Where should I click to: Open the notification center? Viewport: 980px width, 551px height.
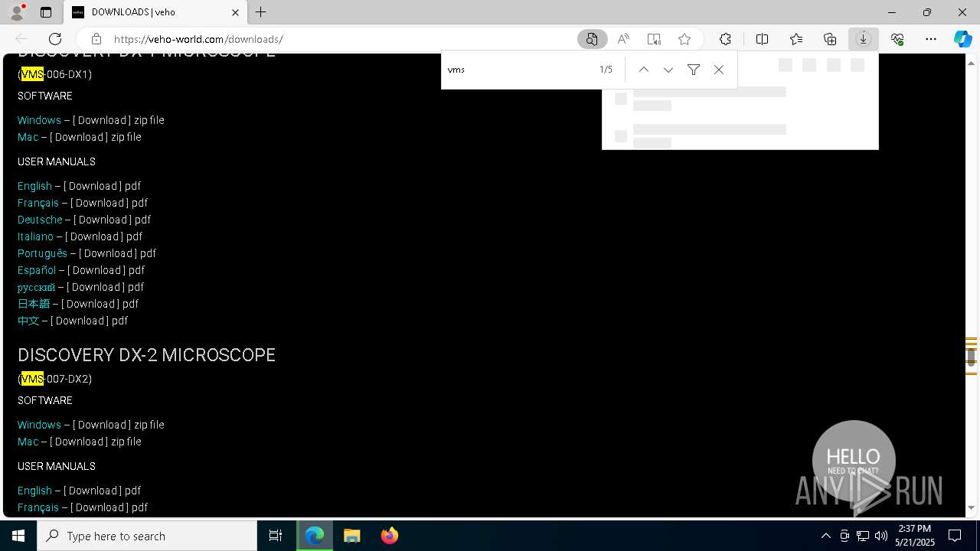(955, 536)
